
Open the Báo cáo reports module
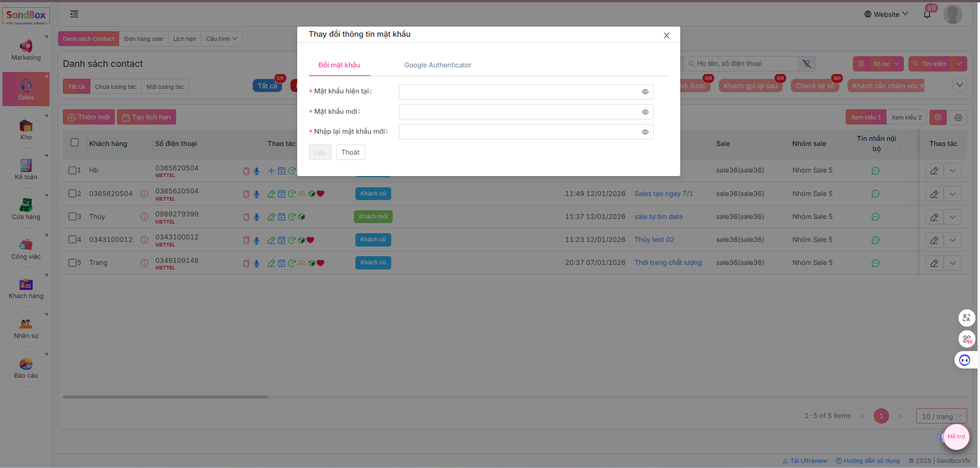pyautogui.click(x=26, y=368)
